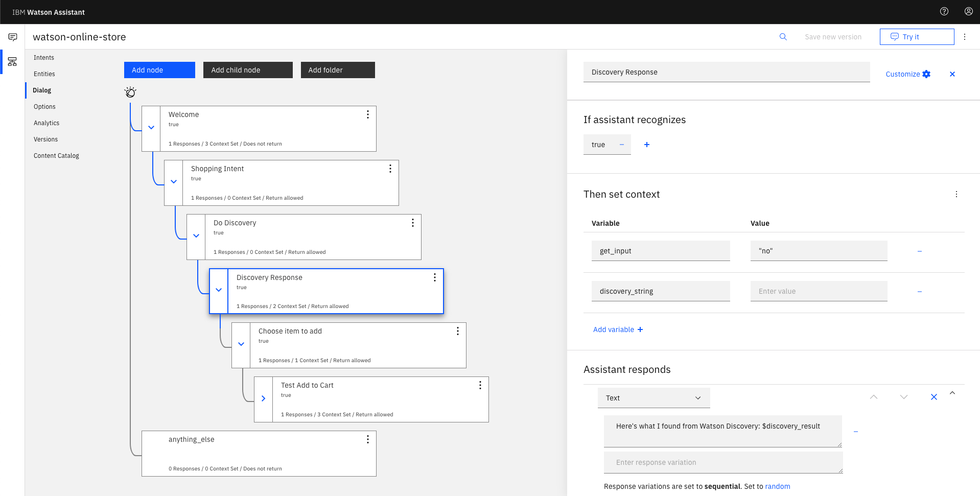Viewport: 980px width, 496px height.
Task: Click the IBM Watson Assistant logo text
Action: coord(49,12)
